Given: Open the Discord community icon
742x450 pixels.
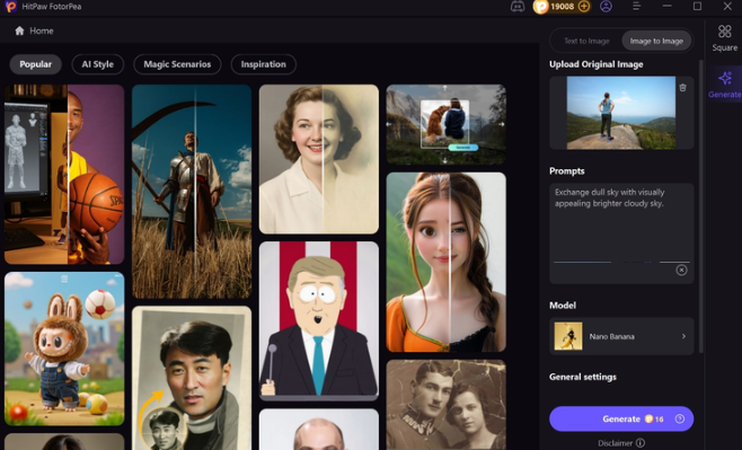Looking at the screenshot, I should tap(517, 7).
